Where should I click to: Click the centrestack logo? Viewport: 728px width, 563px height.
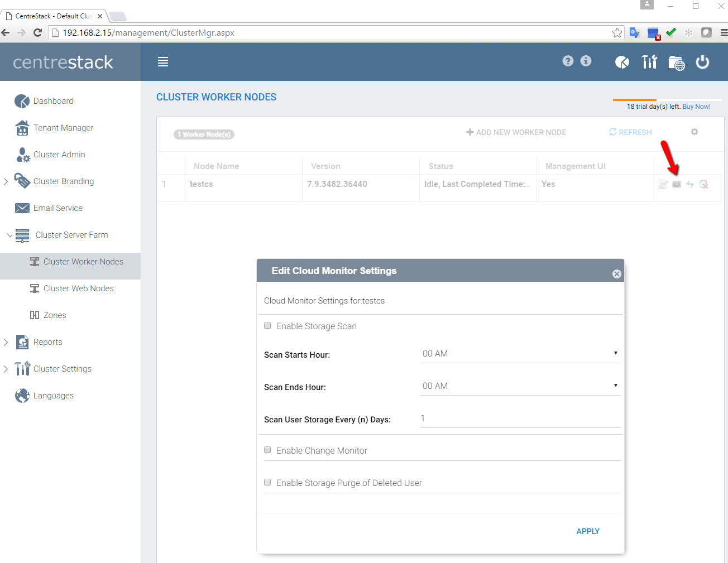pos(63,62)
